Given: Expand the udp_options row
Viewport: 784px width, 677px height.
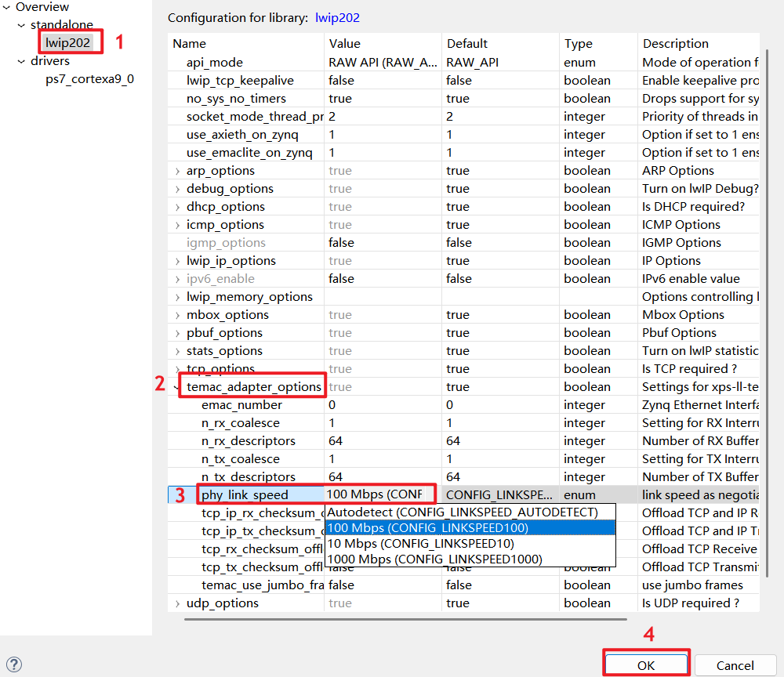Looking at the screenshot, I should pos(178,603).
